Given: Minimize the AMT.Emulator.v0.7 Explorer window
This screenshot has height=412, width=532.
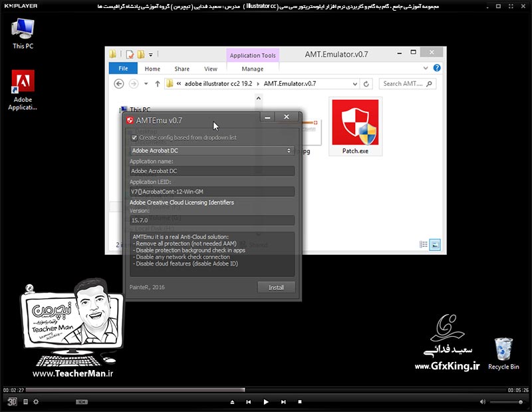Looking at the screenshot, I should [400, 53].
